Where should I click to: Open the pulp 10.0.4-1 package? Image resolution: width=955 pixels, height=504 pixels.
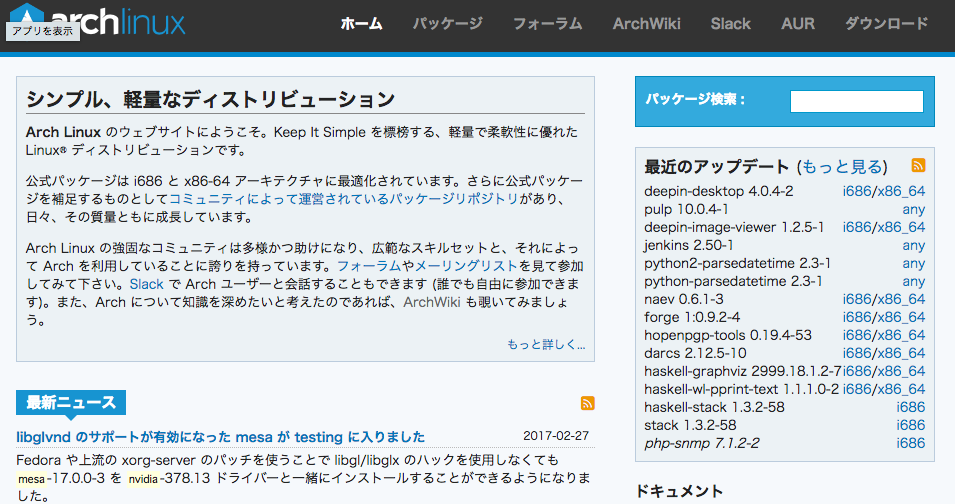686,209
